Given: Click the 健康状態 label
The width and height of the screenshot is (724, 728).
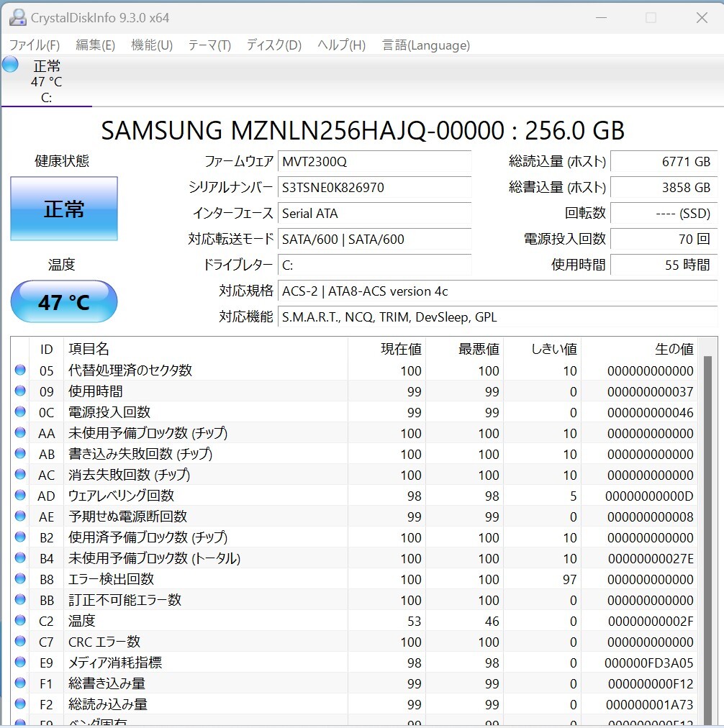Looking at the screenshot, I should tap(62, 161).
